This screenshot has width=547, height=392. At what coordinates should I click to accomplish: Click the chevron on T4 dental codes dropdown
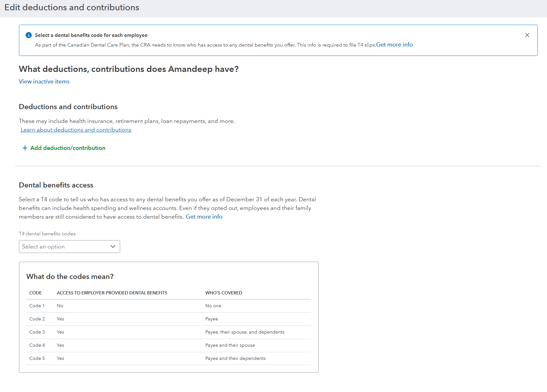113,247
